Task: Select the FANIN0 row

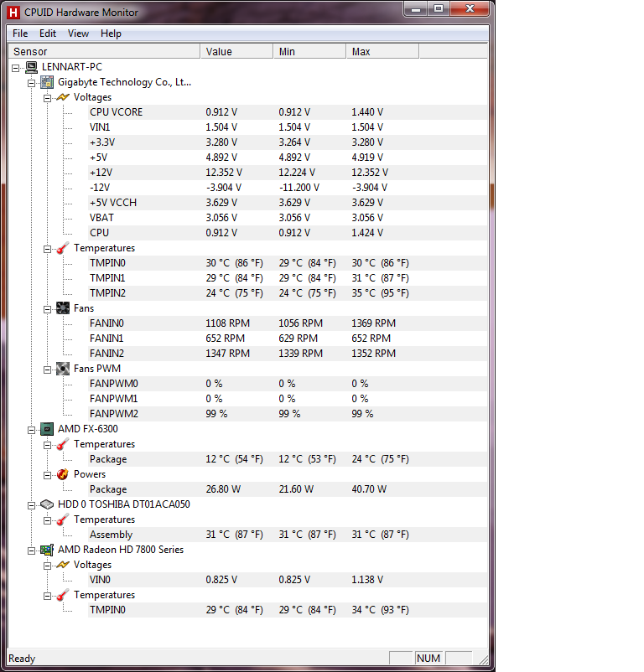Action: click(288, 323)
